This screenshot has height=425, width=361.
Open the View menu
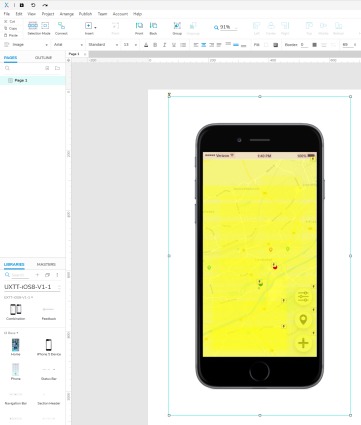(x=31, y=14)
